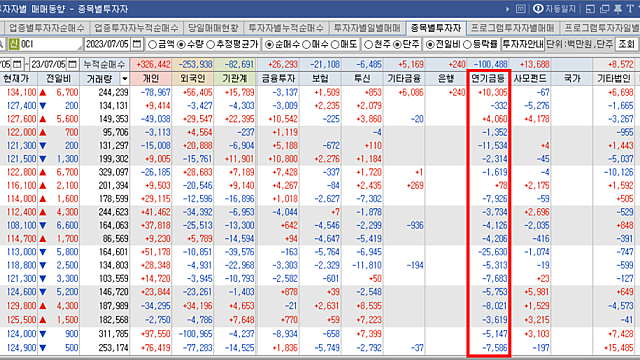Select the 순매수 radio button

click(269, 44)
